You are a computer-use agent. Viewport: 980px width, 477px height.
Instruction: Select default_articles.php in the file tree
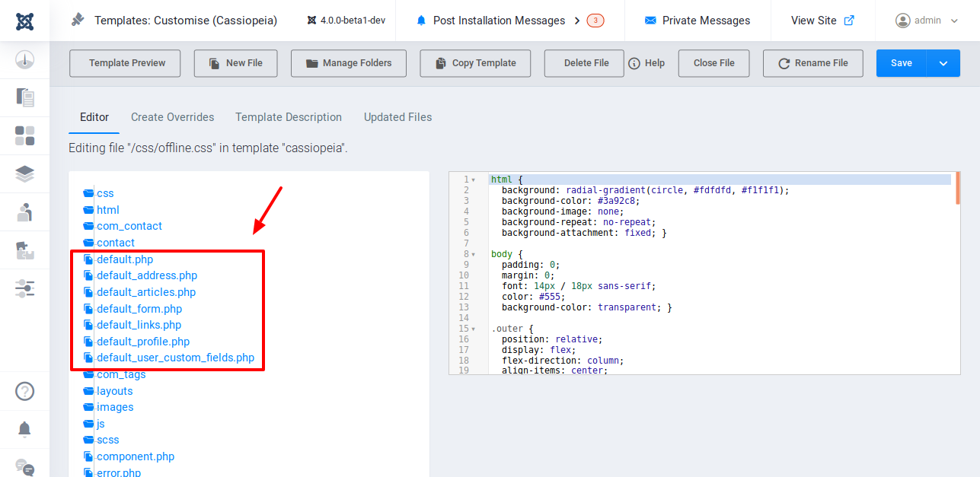tap(145, 291)
